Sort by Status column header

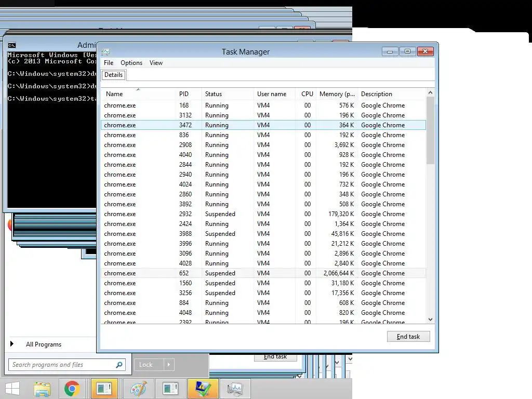tap(228, 94)
